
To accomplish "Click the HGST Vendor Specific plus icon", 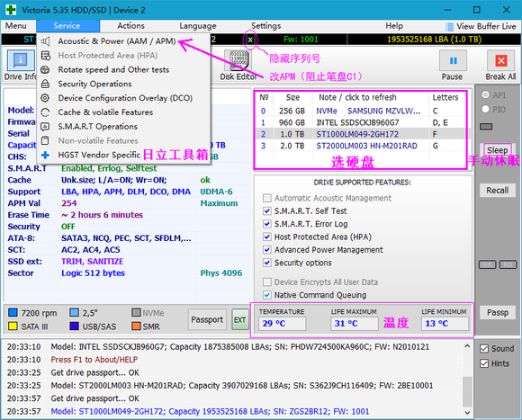I will [46, 155].
